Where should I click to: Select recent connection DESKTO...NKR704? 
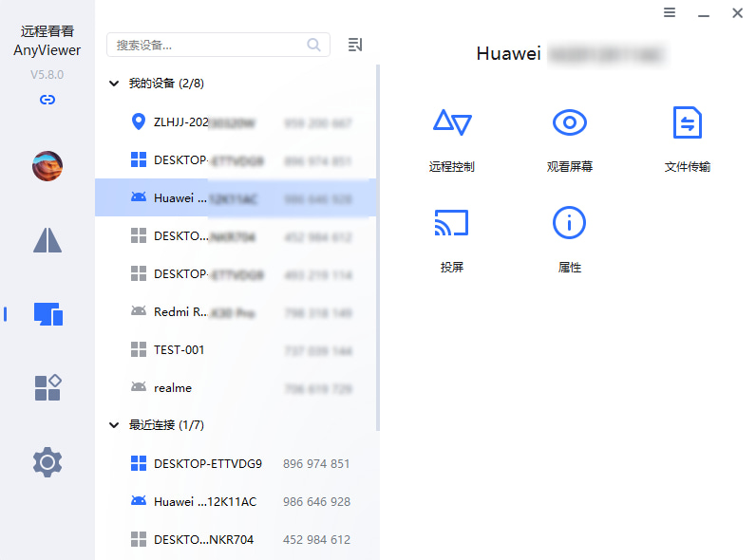coord(236,539)
